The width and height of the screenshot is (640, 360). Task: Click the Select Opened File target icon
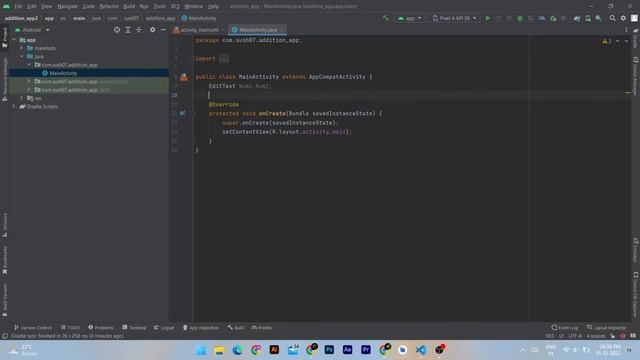(117, 30)
